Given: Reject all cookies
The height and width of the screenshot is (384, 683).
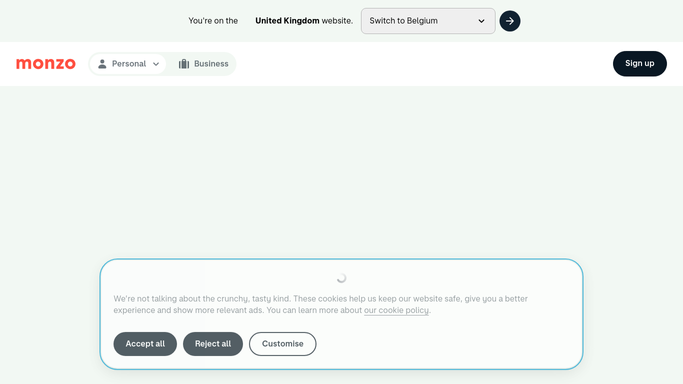Looking at the screenshot, I should [x=213, y=344].
